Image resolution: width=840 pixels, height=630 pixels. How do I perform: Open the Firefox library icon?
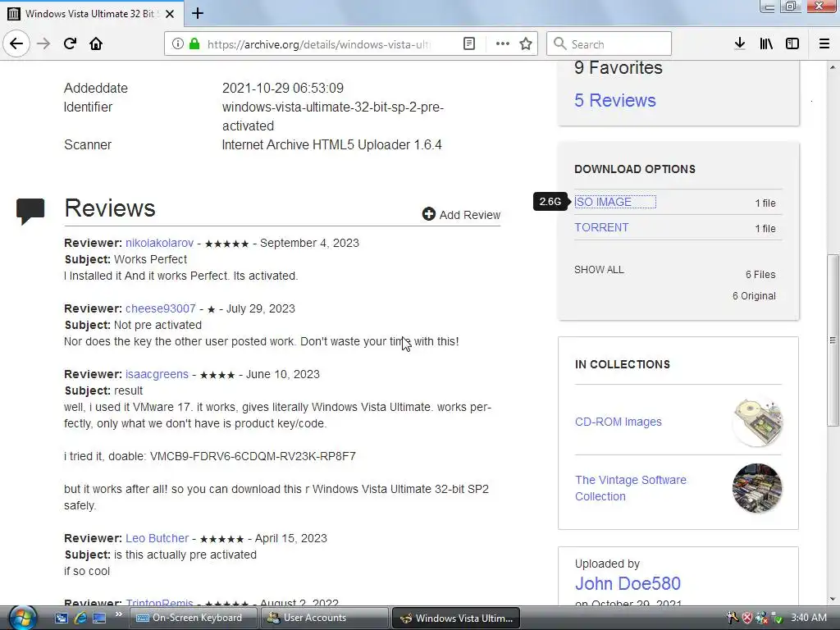click(x=766, y=43)
